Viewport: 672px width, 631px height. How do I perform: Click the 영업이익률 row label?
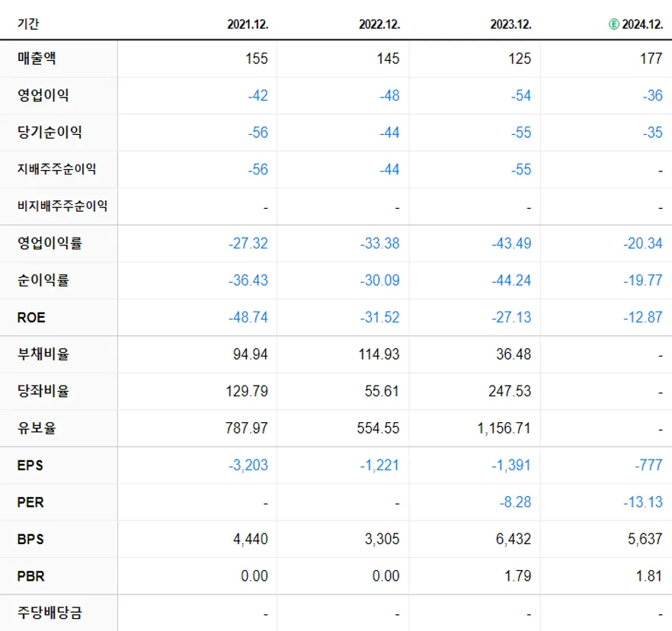(50, 243)
